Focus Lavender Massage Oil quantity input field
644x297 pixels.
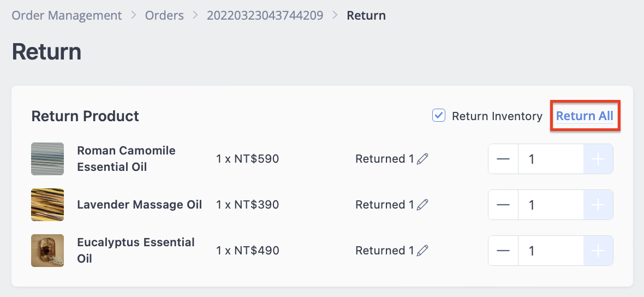click(551, 205)
